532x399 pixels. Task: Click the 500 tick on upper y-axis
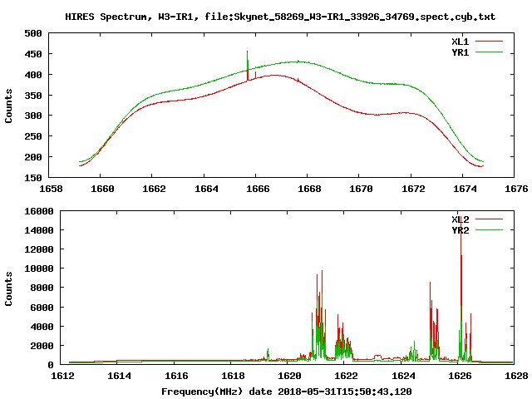pos(33,33)
